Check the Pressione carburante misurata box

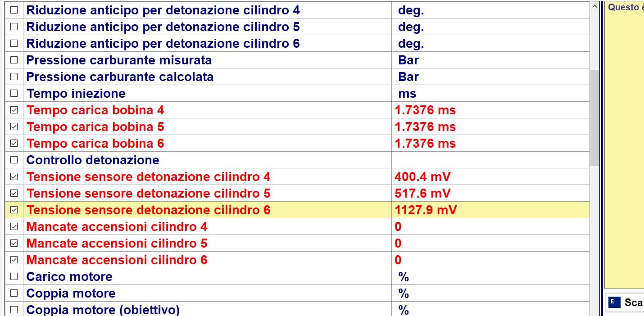point(14,60)
